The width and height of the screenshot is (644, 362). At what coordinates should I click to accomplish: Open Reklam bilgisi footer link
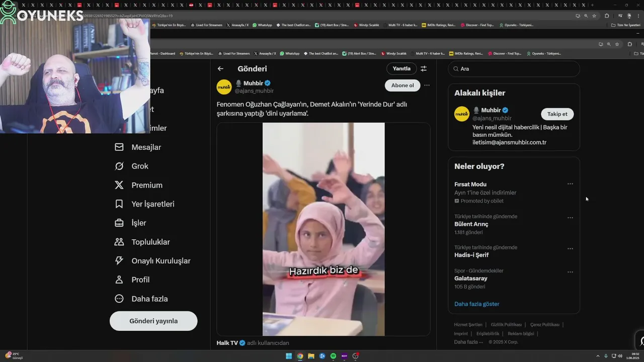tap(521, 334)
